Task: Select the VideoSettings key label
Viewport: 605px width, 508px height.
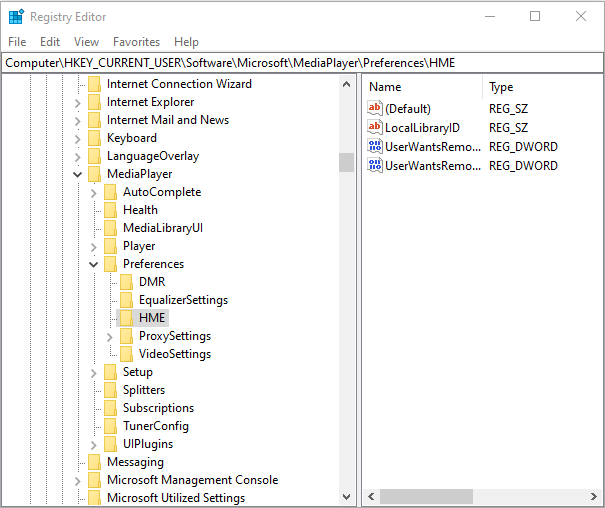Action: pos(175,354)
